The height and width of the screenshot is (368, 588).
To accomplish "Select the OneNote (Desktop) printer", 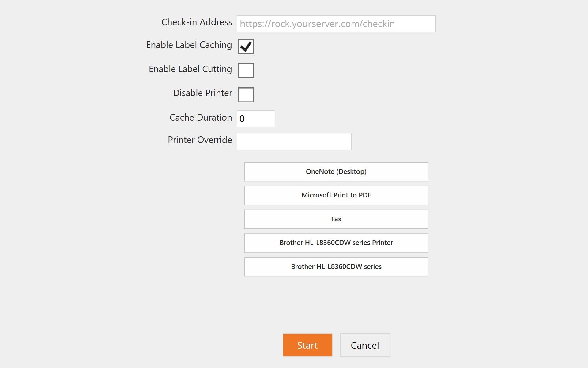I will pos(336,172).
